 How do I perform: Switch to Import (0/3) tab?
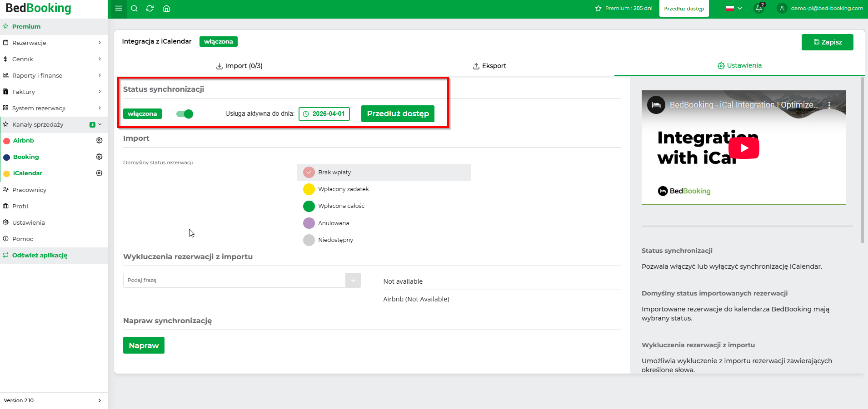(x=239, y=66)
